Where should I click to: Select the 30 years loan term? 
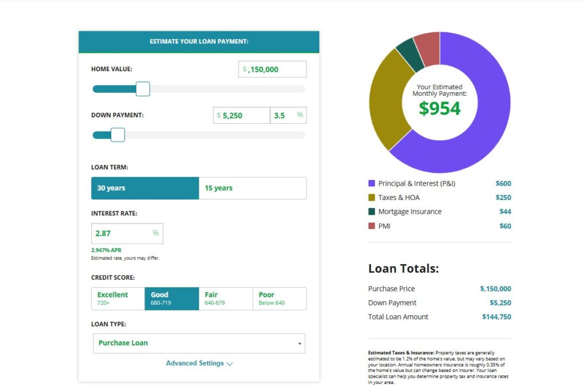coord(144,188)
